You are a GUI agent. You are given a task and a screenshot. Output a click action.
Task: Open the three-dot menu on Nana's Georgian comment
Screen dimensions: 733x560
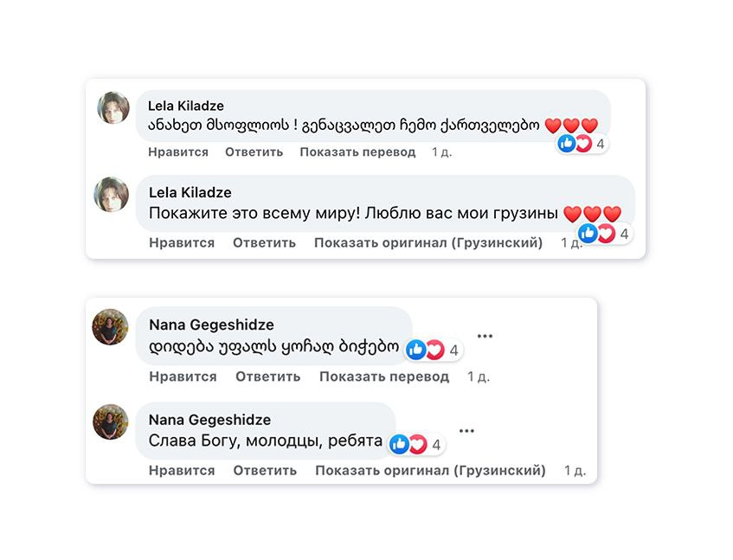pos(485,336)
